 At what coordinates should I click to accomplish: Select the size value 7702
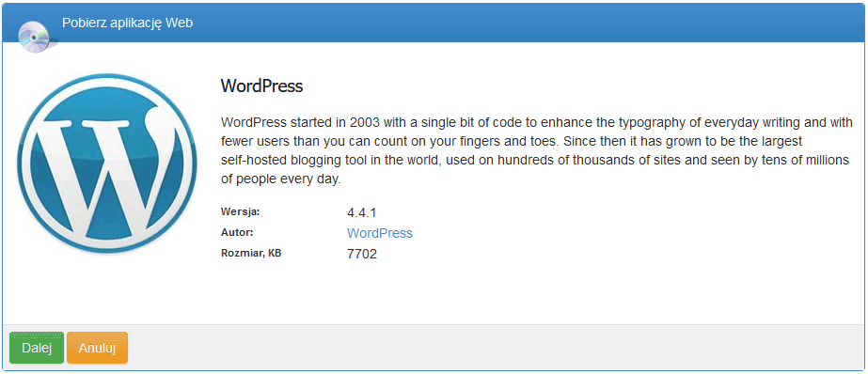[362, 255]
